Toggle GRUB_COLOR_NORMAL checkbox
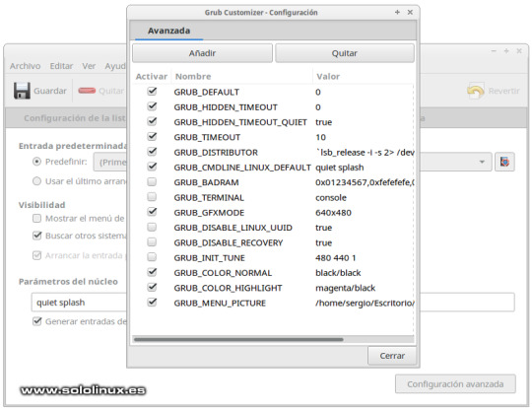 coord(152,272)
